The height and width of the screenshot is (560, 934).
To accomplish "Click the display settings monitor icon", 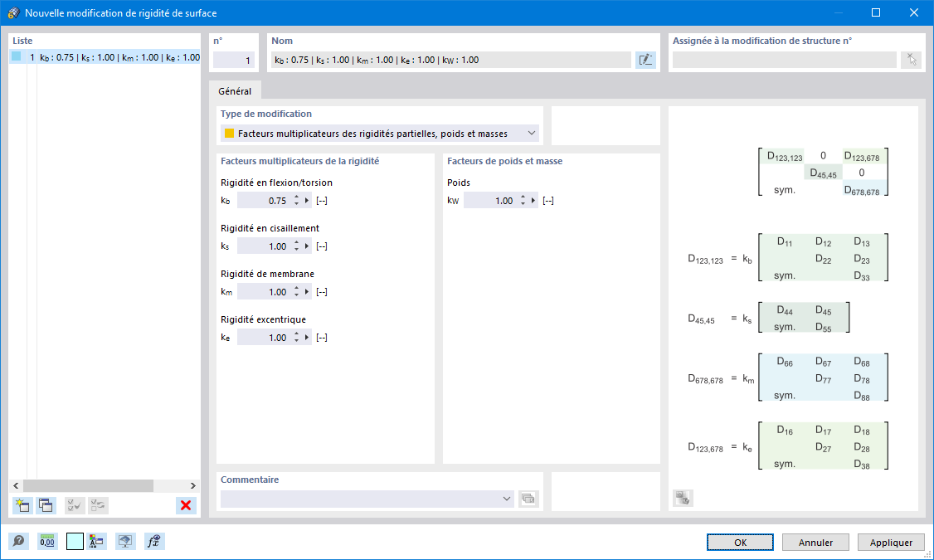I will (x=125, y=541).
